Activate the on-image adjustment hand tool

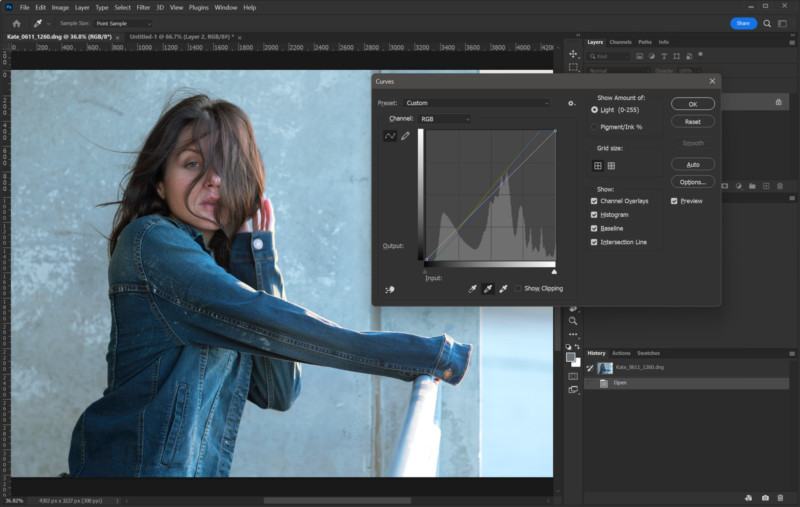tap(390, 290)
